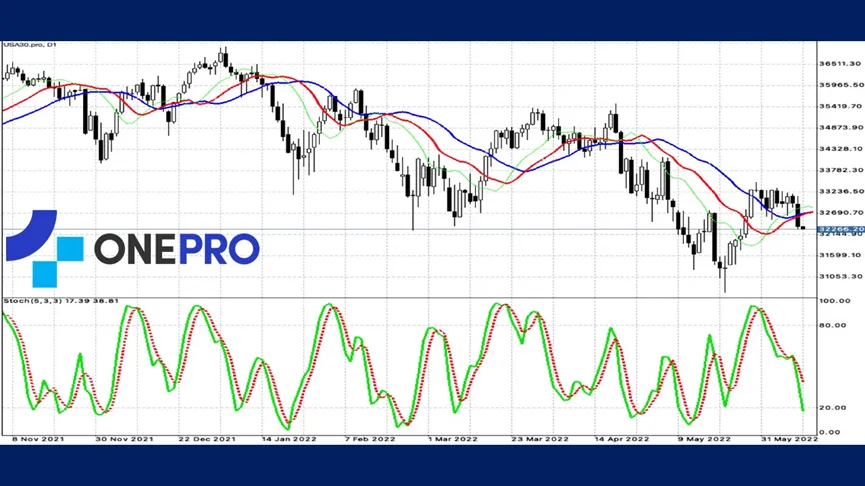Select the 31053.30 price axis label

click(841, 276)
